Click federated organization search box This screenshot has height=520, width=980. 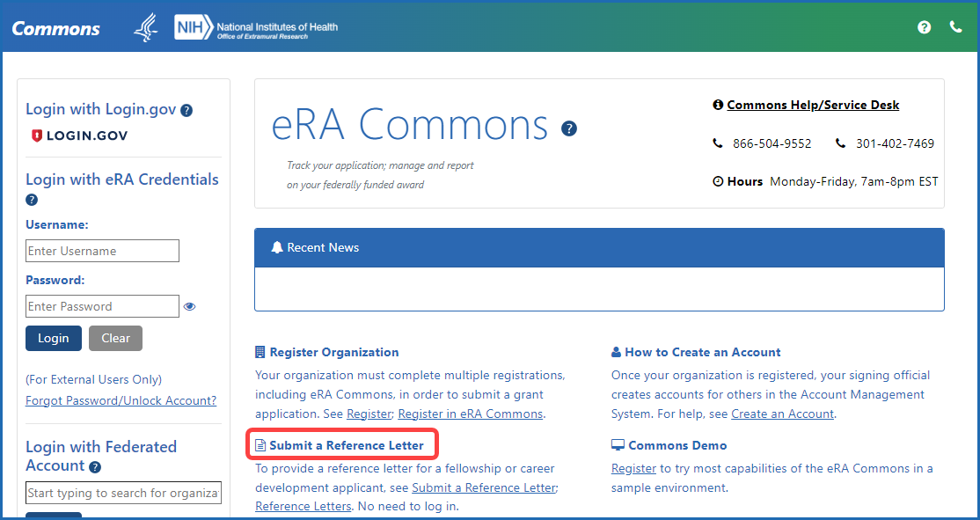click(123, 493)
